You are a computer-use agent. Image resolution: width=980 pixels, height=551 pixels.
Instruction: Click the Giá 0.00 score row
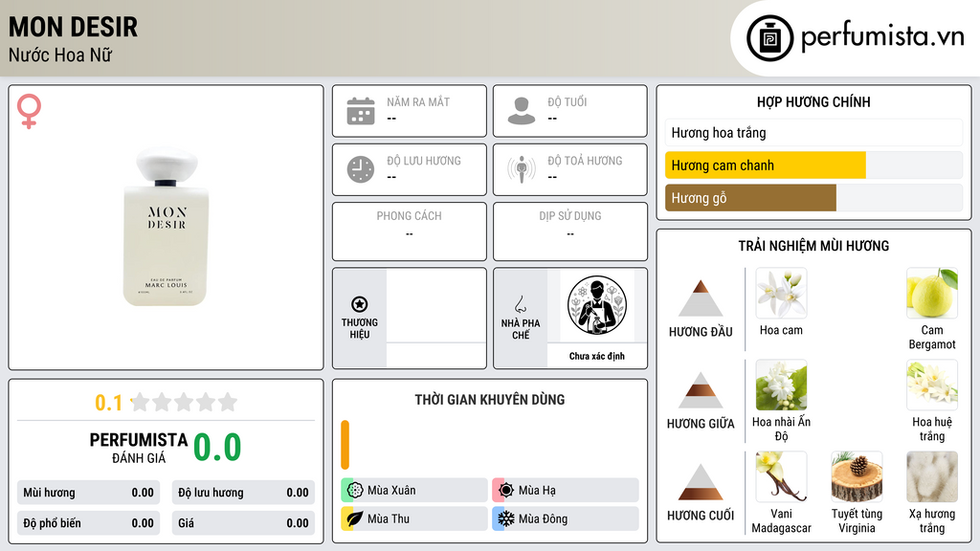point(243,523)
